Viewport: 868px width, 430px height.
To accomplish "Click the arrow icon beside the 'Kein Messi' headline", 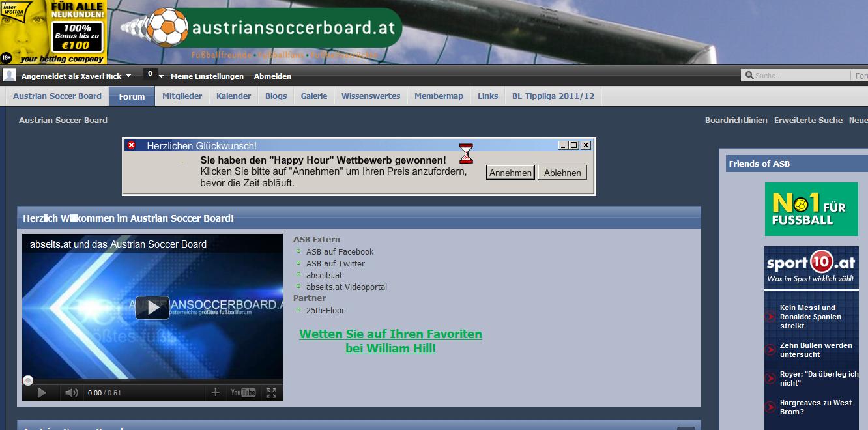I will coord(770,317).
